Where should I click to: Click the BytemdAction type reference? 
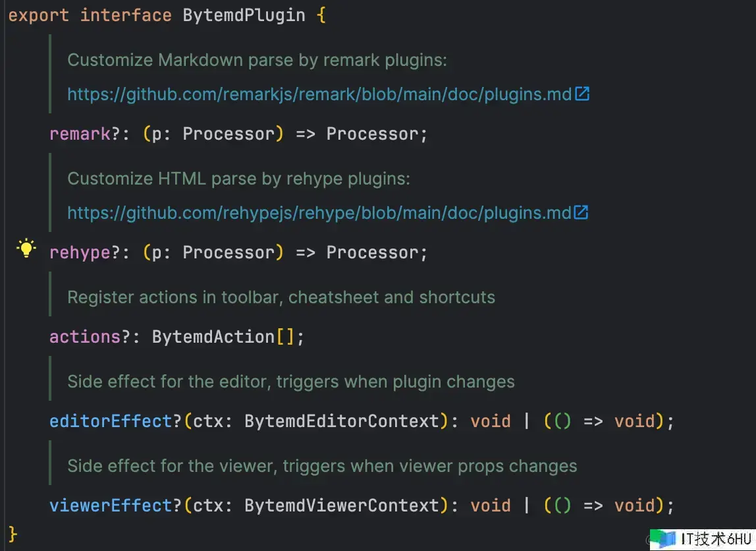tap(213, 337)
